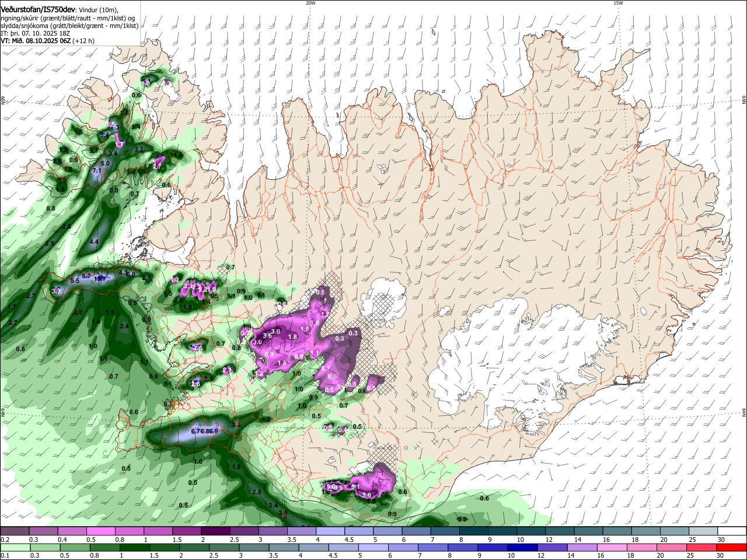Click the initial time "IT: þri. 07. 10. 2025 18Z"
The width and height of the screenshot is (747, 560).
pos(35,33)
